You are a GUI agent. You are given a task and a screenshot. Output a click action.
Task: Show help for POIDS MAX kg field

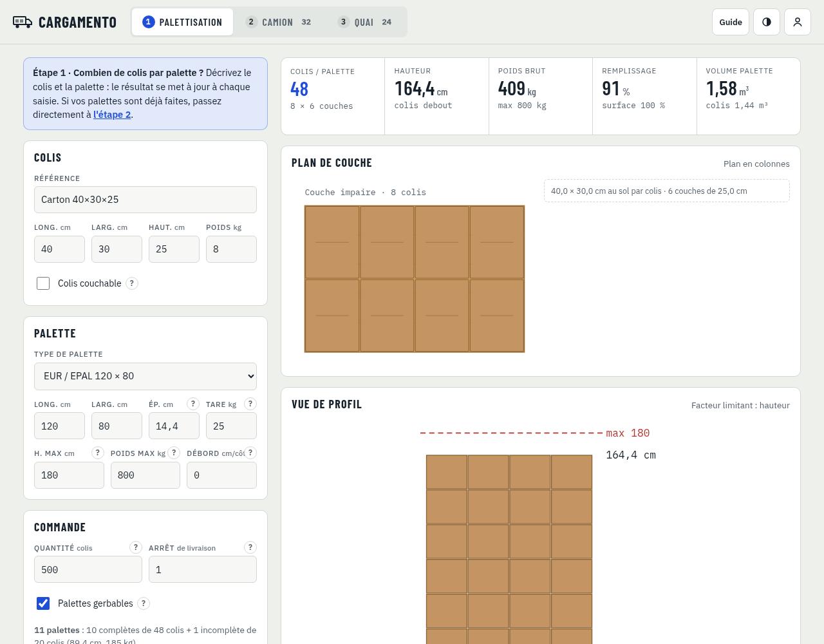[x=174, y=453]
